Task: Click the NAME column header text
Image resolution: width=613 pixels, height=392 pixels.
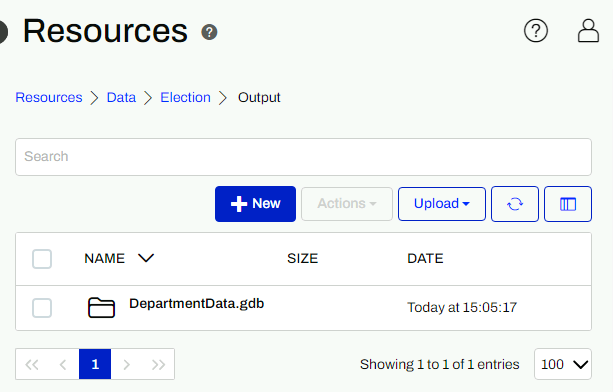Action: click(104, 258)
